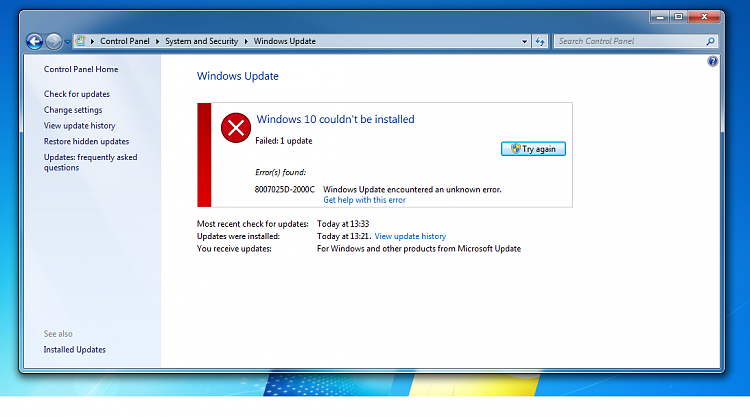This screenshot has height=417, width=750.
Task: Expand the root breadcrumb arrow before Control Panel
Action: pyautogui.click(x=92, y=41)
